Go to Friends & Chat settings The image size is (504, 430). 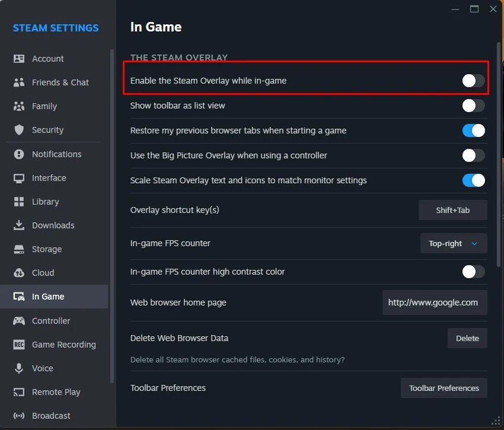click(x=54, y=82)
